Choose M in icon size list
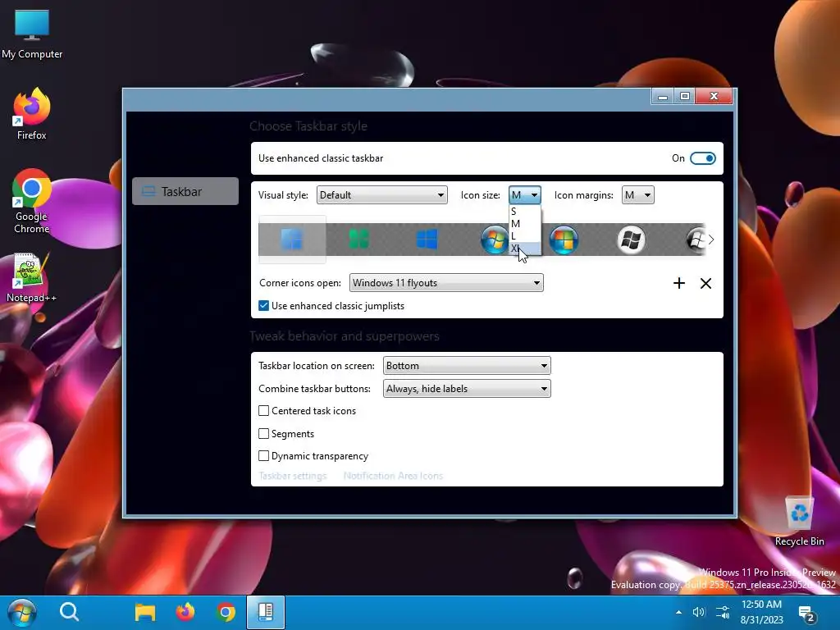 [x=525, y=223]
